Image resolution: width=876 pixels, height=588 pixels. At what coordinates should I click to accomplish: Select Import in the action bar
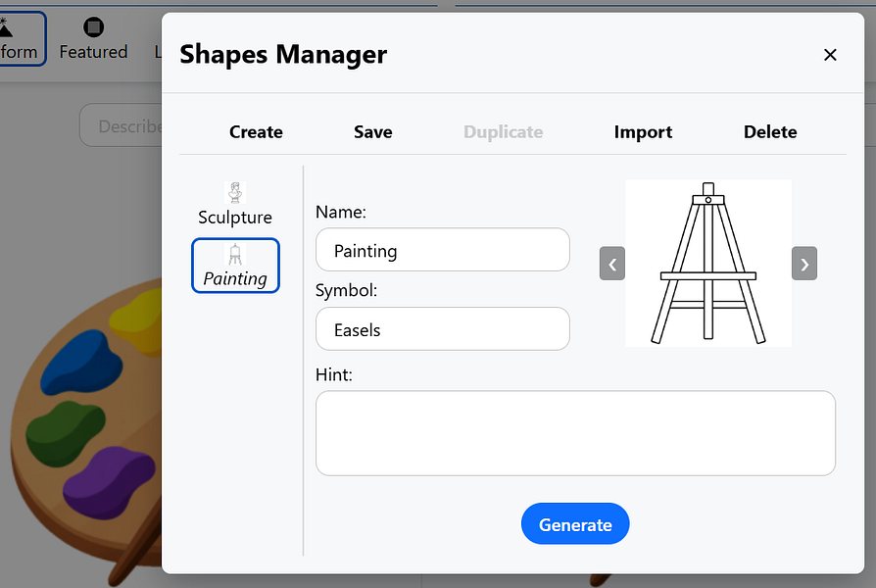[x=643, y=132]
